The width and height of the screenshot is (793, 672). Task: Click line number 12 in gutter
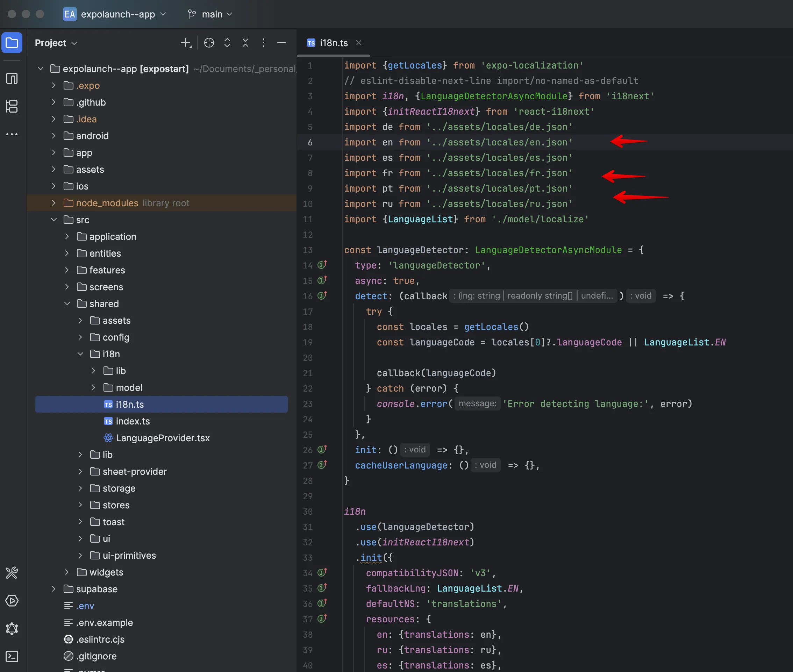pos(308,234)
